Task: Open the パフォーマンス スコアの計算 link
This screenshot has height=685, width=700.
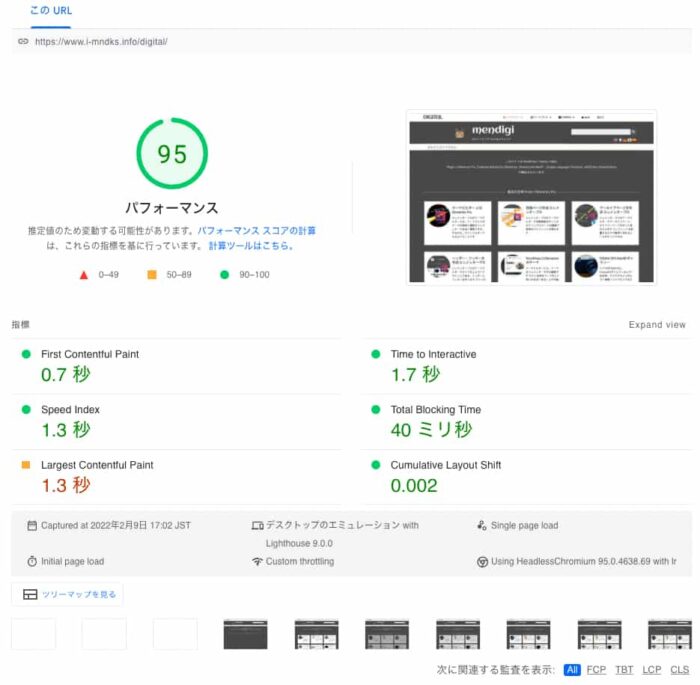Action: coord(257,231)
